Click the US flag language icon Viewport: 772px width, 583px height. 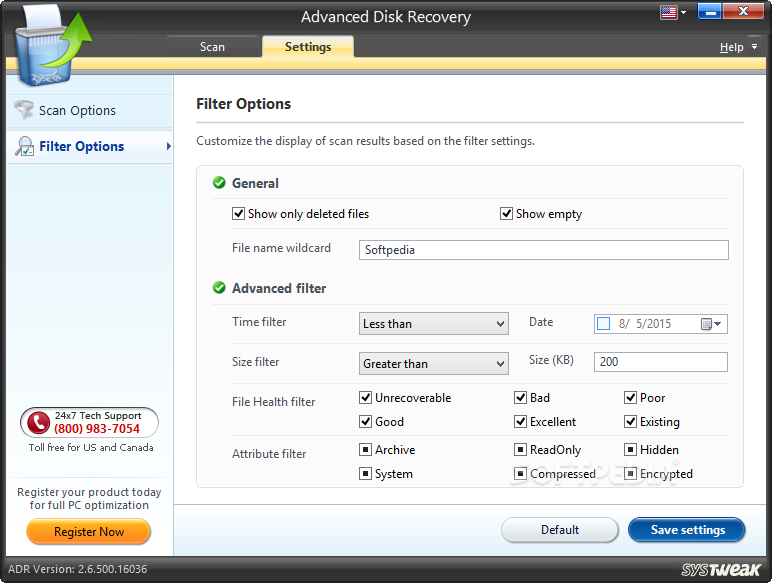(668, 12)
